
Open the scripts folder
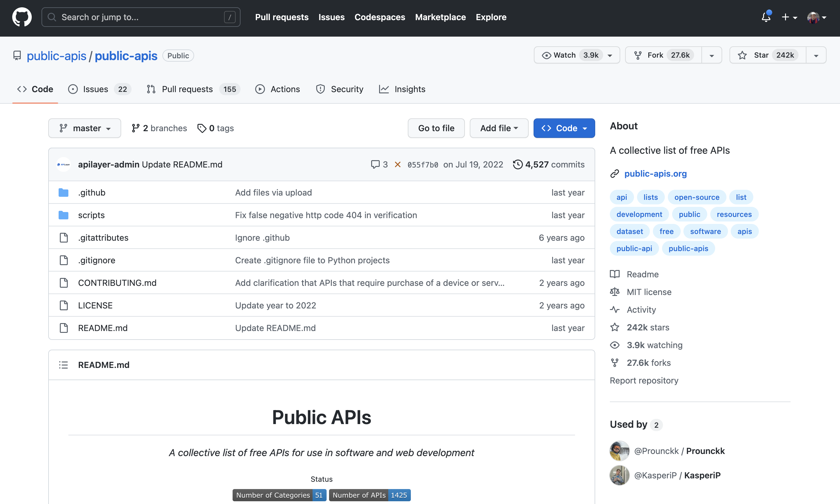coord(91,215)
